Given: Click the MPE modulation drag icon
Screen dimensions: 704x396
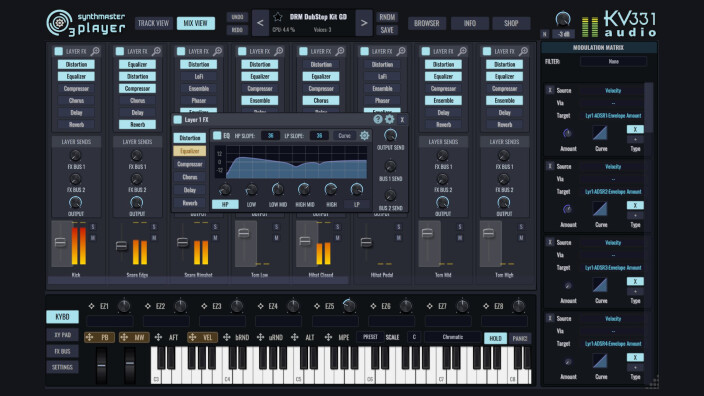Looking at the screenshot, I should tap(328, 337).
